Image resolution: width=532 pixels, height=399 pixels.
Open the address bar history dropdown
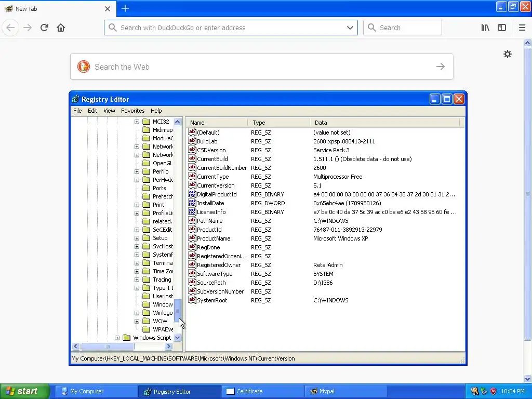point(350,28)
